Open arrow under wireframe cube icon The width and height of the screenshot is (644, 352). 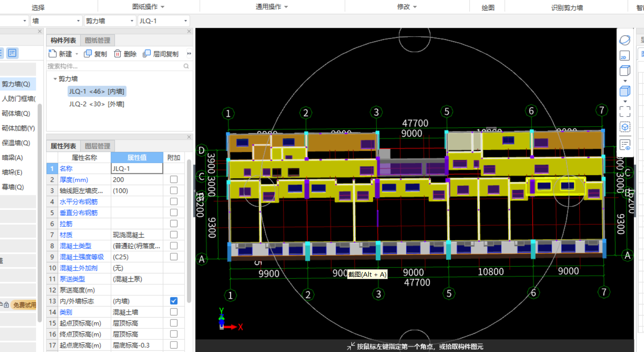tap(625, 81)
